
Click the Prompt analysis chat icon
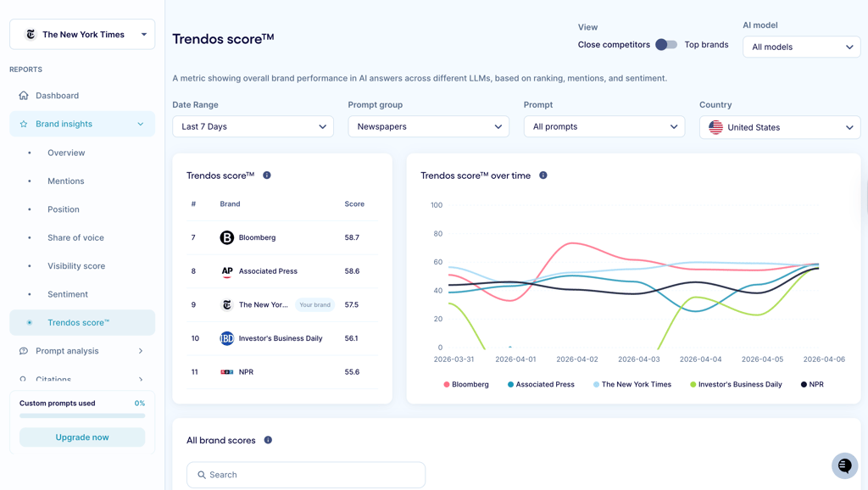[x=23, y=351]
